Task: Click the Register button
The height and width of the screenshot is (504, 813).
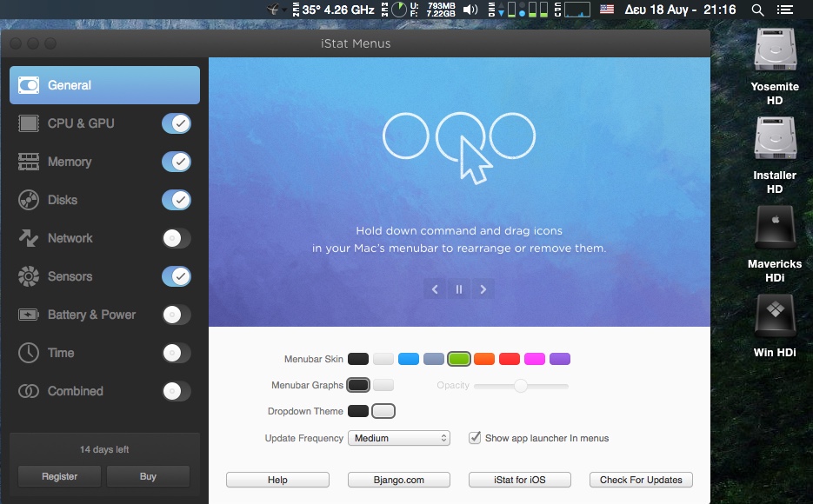Action: tap(60, 476)
